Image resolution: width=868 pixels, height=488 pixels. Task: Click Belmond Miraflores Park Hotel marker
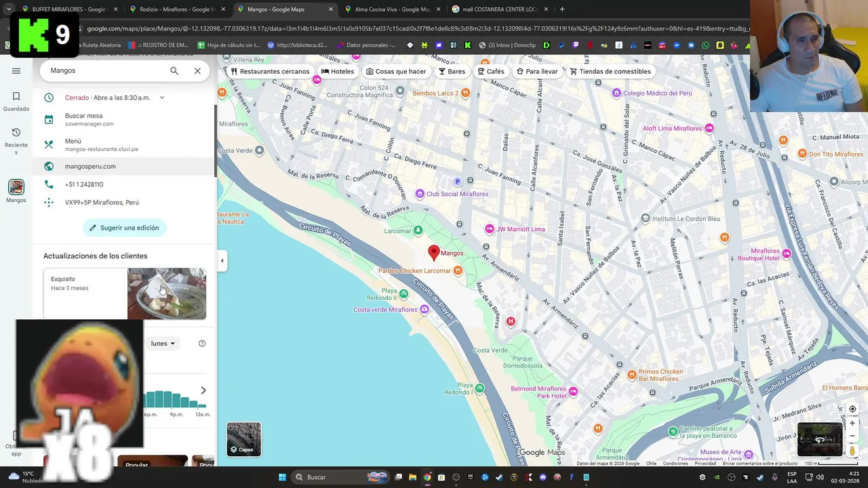pyautogui.click(x=574, y=392)
